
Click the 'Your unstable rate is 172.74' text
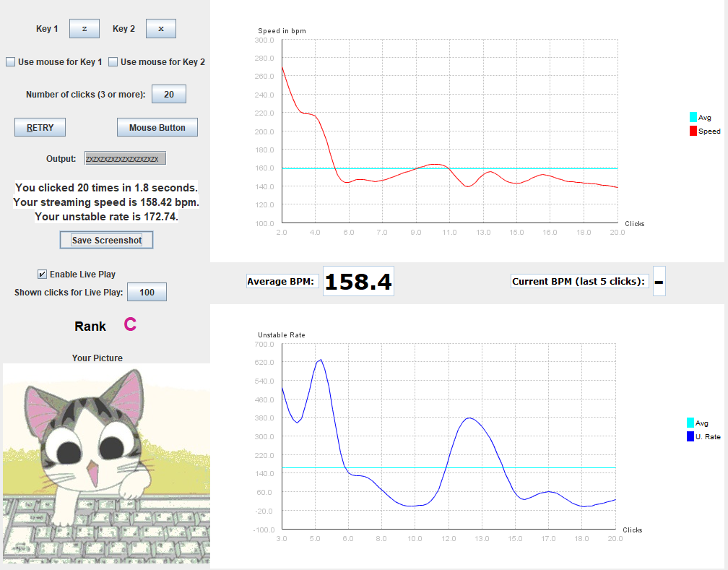tap(106, 217)
